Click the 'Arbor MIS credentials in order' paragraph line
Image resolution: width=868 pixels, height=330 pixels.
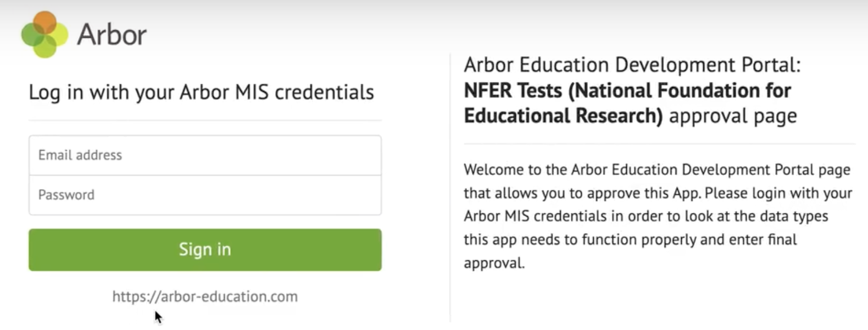(646, 216)
